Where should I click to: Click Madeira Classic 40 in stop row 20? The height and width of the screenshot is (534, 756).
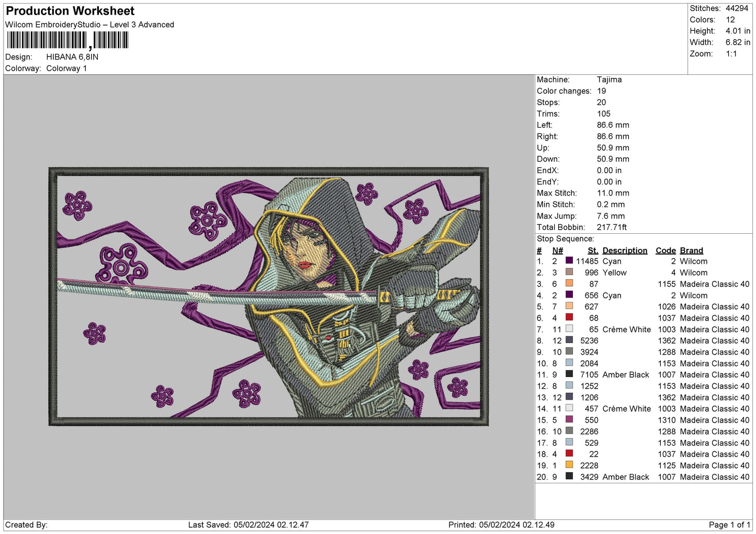715,477
